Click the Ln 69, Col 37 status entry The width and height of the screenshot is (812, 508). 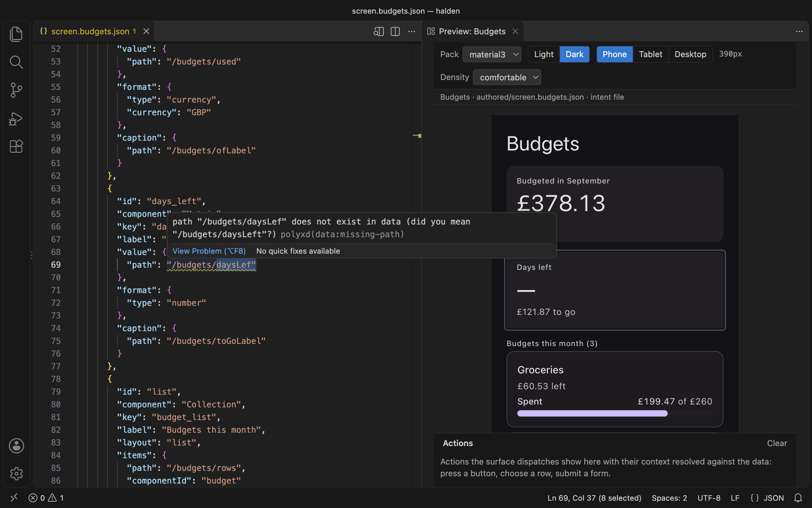pos(594,498)
